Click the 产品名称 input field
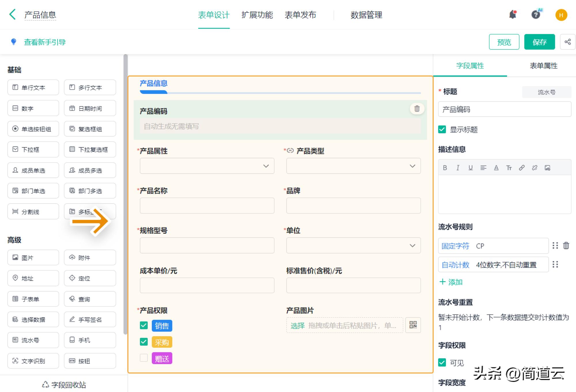The width and height of the screenshot is (576, 392). click(x=207, y=205)
